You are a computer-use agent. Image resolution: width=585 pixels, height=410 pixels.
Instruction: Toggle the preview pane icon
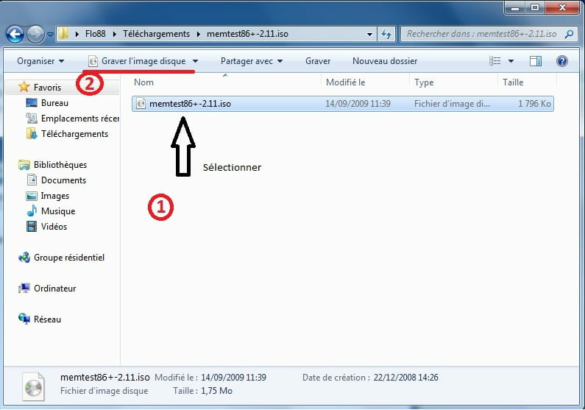coord(536,61)
